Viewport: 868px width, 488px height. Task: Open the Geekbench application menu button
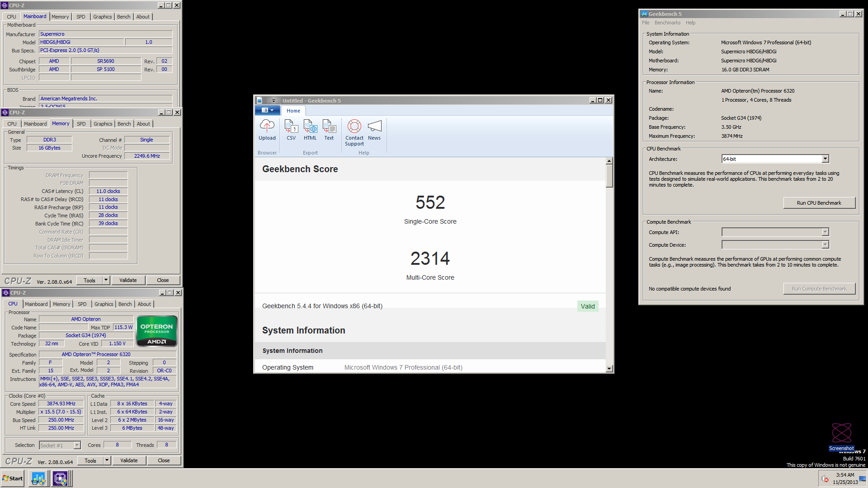point(268,110)
